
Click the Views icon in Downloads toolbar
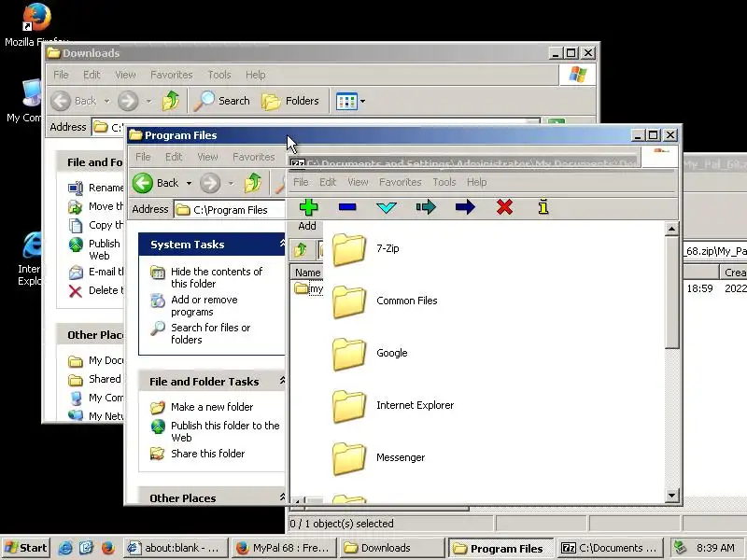click(x=346, y=102)
